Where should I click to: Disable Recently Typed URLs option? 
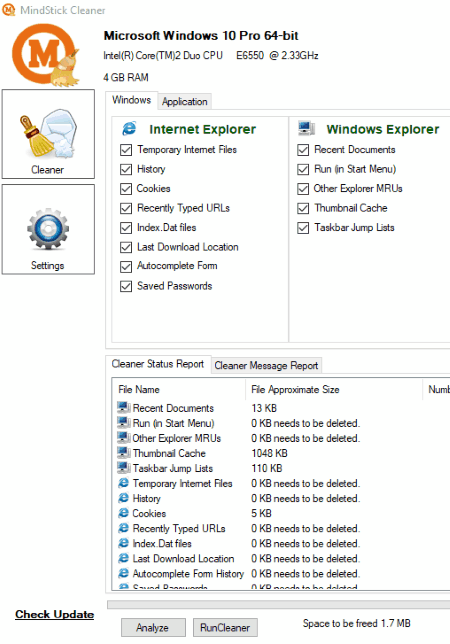coord(126,208)
